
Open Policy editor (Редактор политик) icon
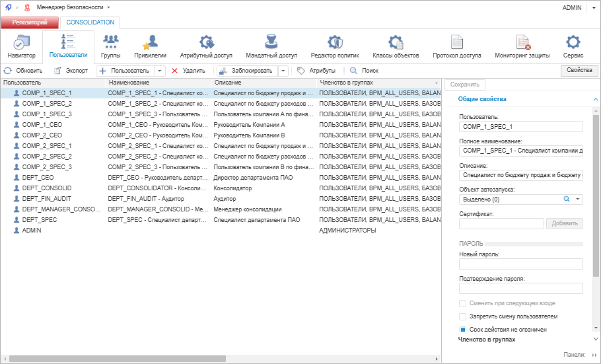click(335, 43)
